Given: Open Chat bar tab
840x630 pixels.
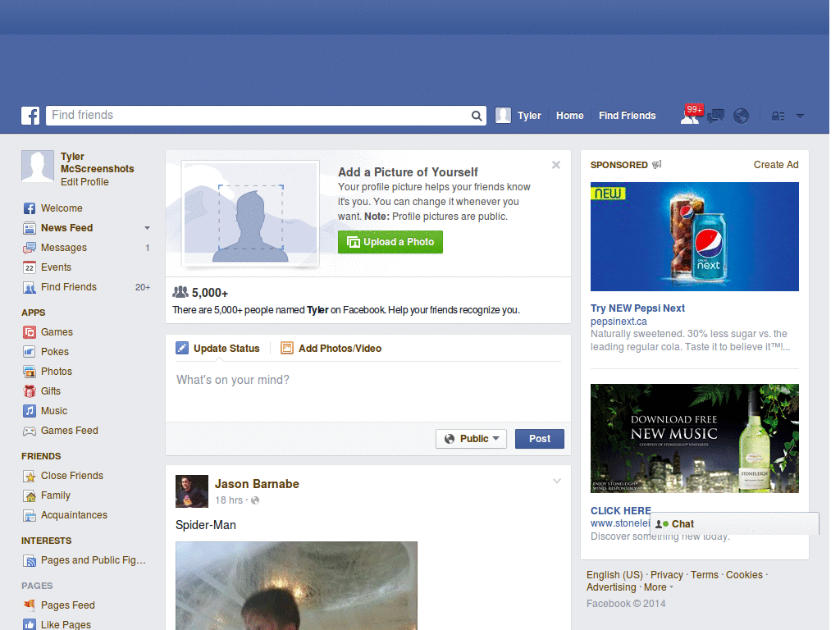Looking at the screenshot, I should [734, 524].
